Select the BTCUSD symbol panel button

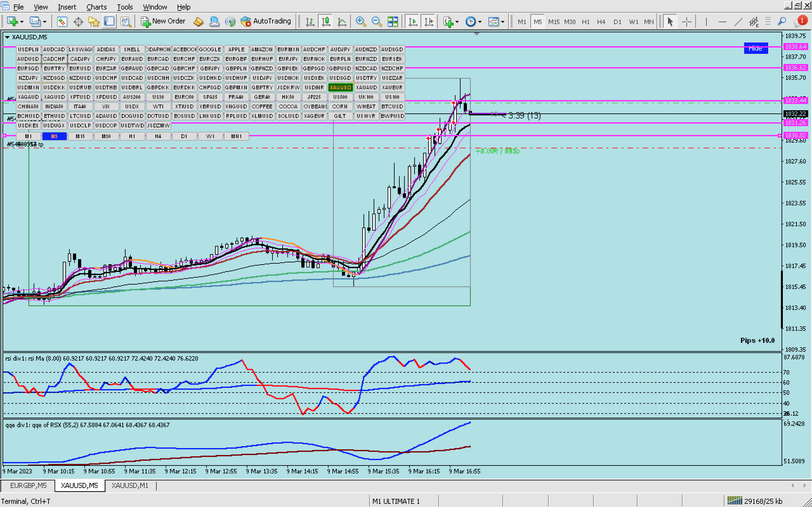tap(392, 106)
